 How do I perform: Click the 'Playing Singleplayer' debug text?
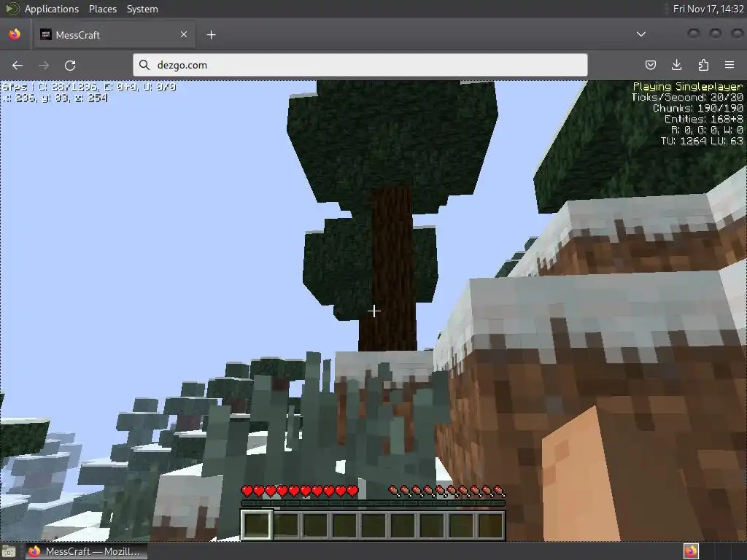pyautogui.click(x=687, y=87)
